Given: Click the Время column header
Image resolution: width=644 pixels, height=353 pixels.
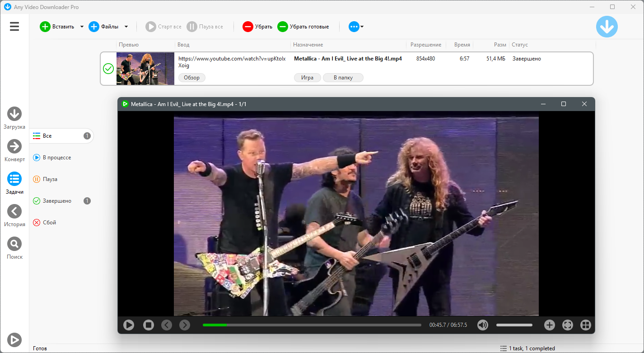Looking at the screenshot, I should (462, 45).
